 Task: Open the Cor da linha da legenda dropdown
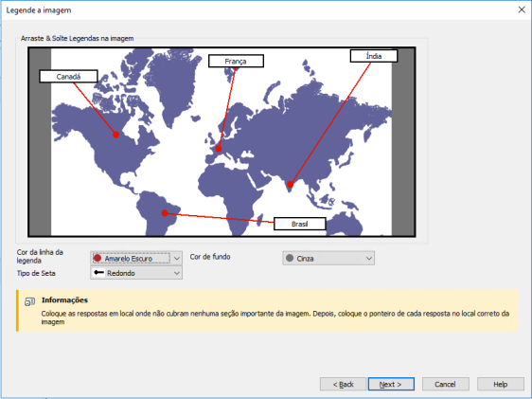[136, 259]
